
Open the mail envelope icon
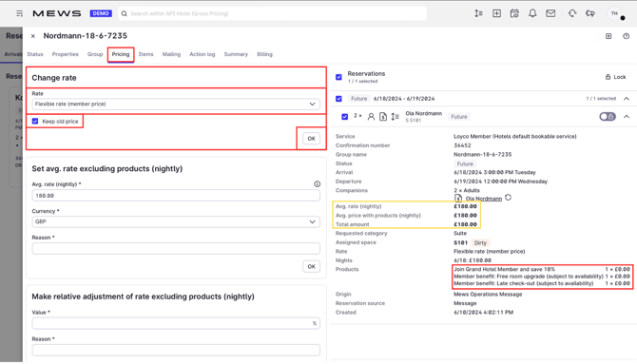[550, 13]
